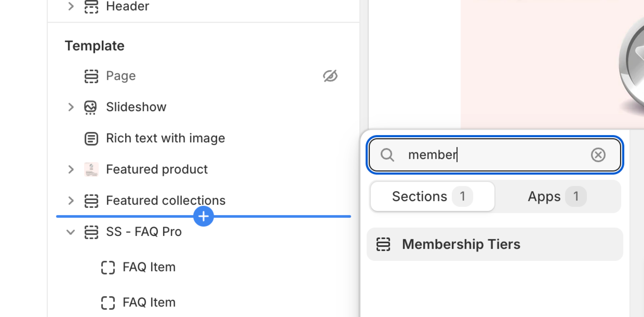Add section with the blue plus button

[204, 216]
